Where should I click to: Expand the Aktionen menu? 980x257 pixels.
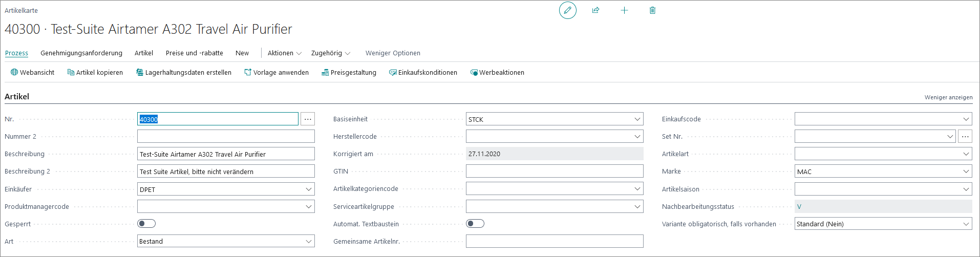click(285, 53)
